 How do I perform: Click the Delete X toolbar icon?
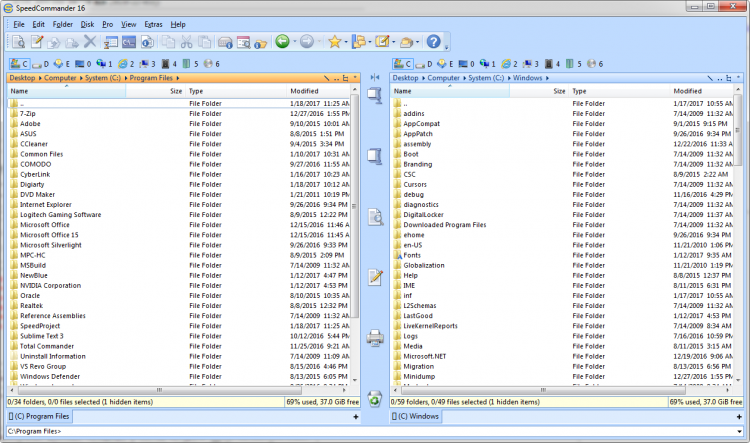(89, 42)
